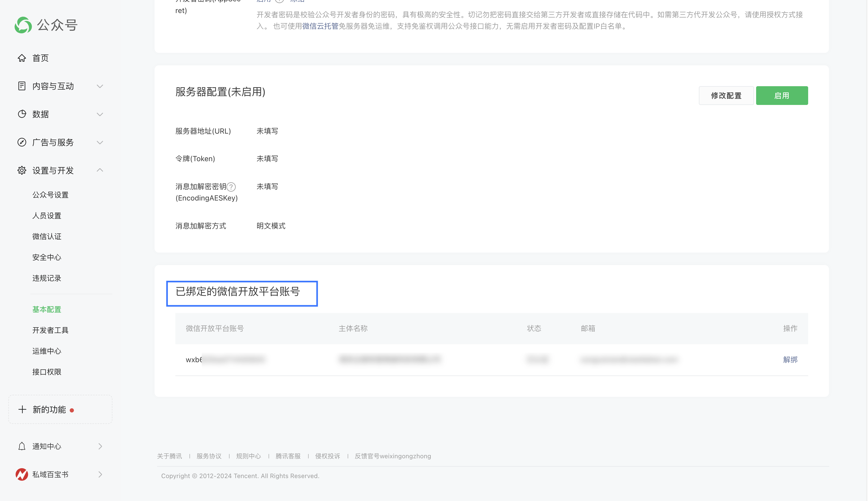Click the plus icon beside 新的功能
Screen dimensions: 868x501
point(22,409)
